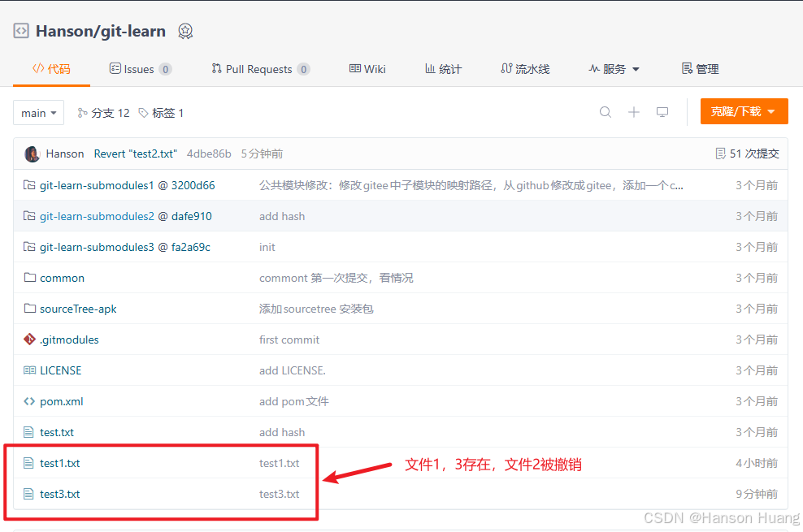Open the main branch selector dropdown
This screenshot has height=532, width=803.
38,113
